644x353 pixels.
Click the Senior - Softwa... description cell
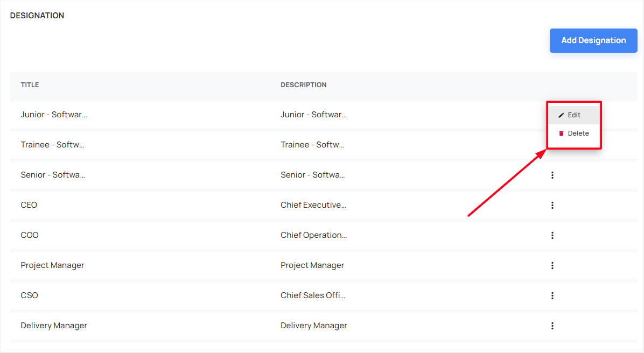point(312,175)
